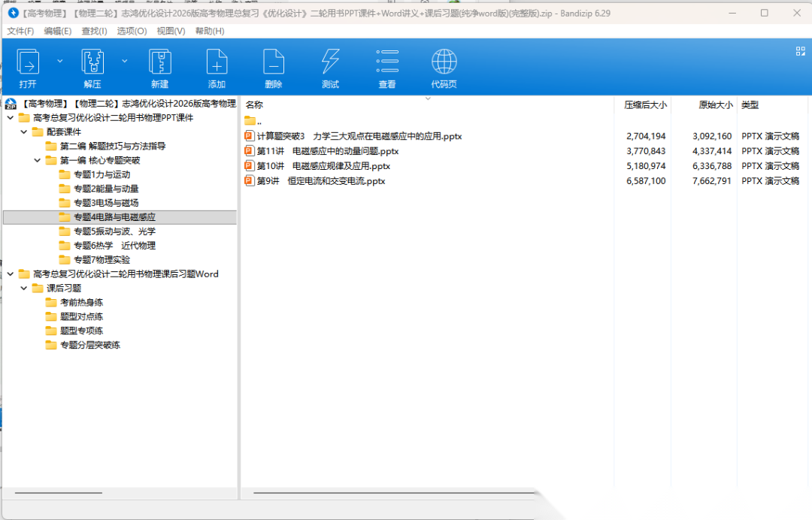Open dropdown arrow next to 解压 button
812x520 pixels.
125,60
